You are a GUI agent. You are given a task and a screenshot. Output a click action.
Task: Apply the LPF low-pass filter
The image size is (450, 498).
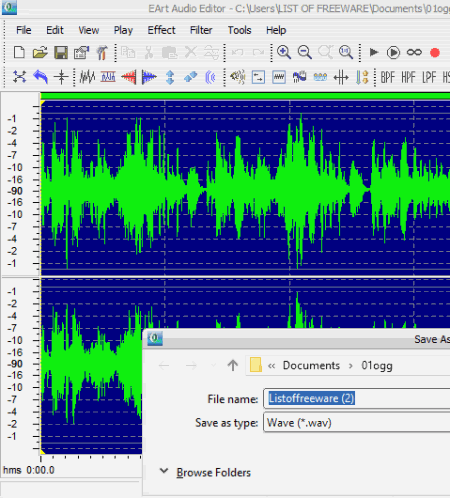click(429, 77)
